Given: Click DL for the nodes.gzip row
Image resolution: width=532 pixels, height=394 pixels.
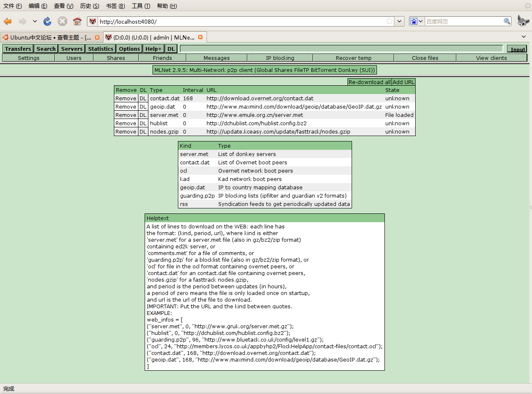Looking at the screenshot, I should (143, 132).
